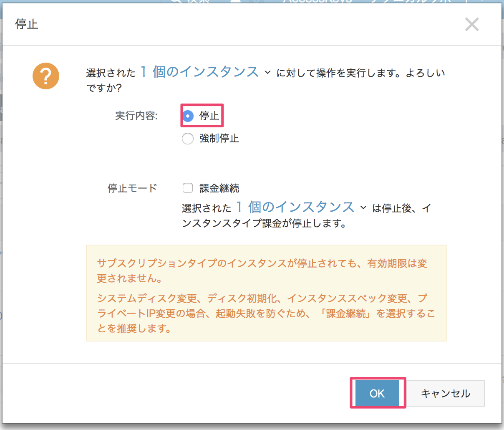Image resolution: width=504 pixels, height=430 pixels.
Task: Click the システムディスク変更 warning paragraph
Action: click(x=266, y=314)
